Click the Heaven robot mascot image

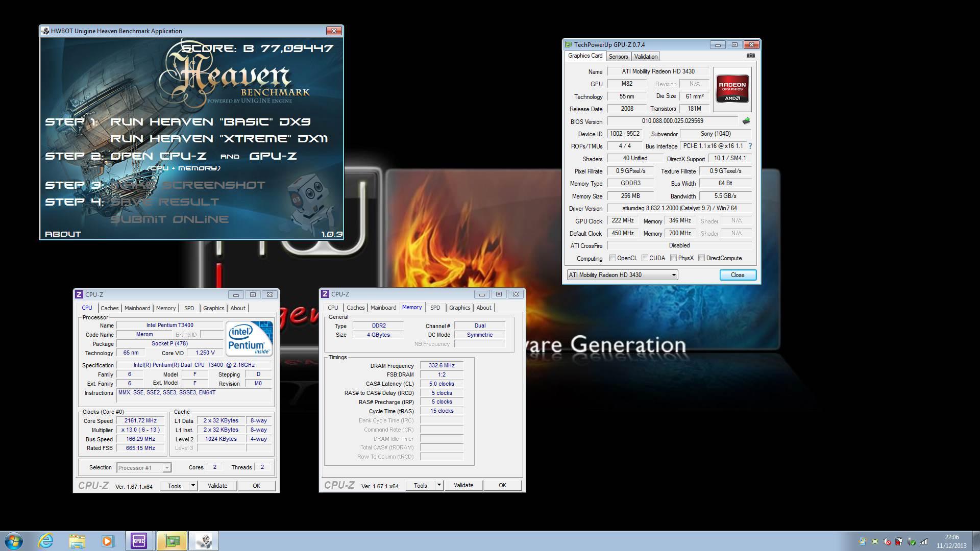[x=311, y=203]
